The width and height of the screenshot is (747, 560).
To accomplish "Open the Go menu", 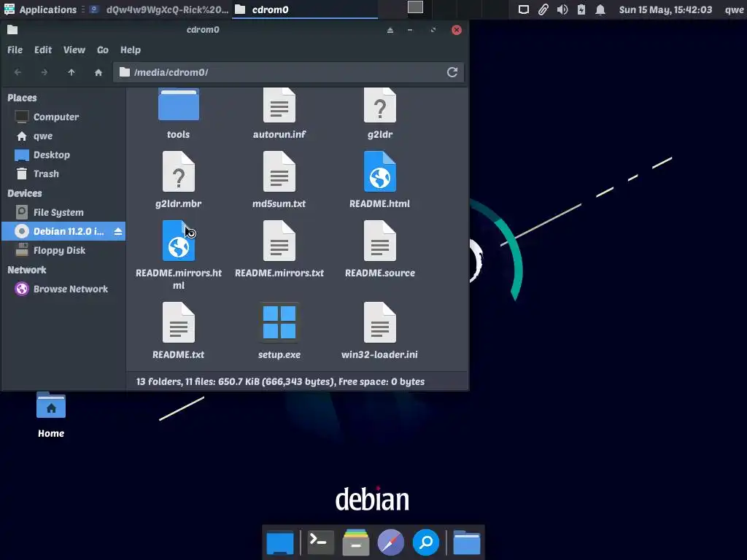I will 102,50.
